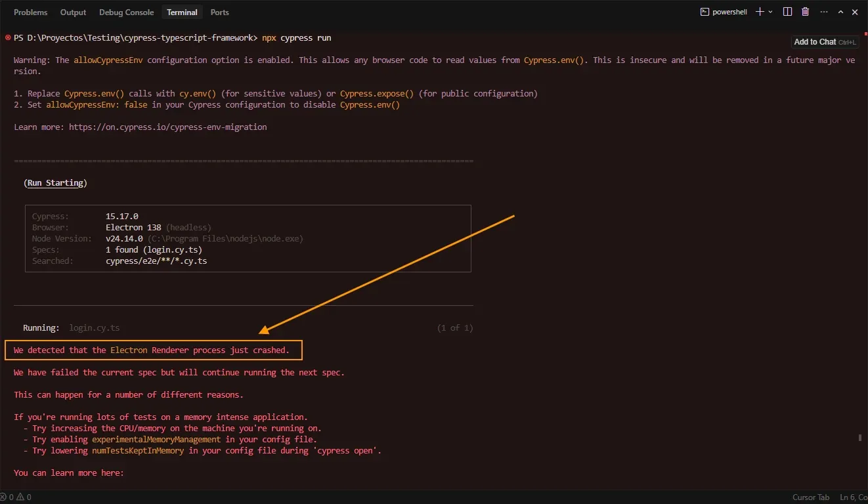
Task: Click the 'This can happen for a number' line
Action: (128, 395)
